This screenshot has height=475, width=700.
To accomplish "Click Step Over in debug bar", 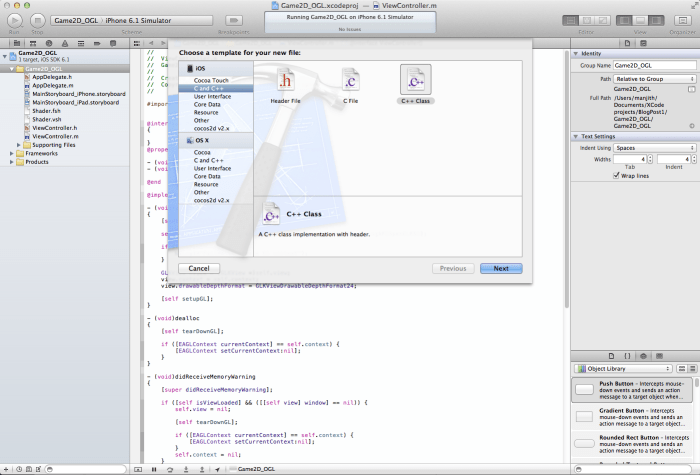I will [x=170, y=469].
